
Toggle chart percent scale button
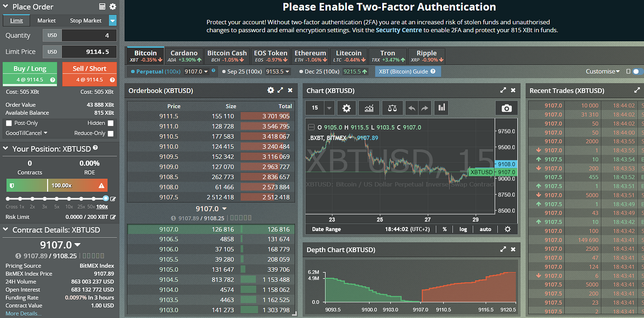(x=445, y=229)
